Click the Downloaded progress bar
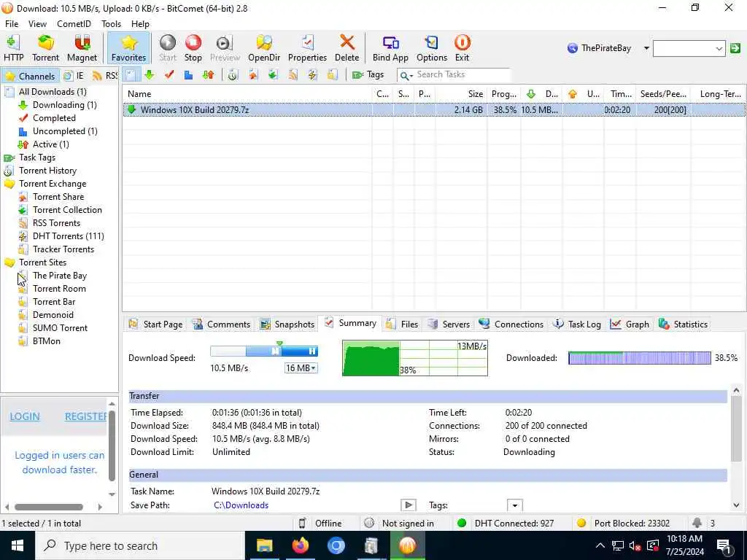The height and width of the screenshot is (560, 747). click(639, 357)
